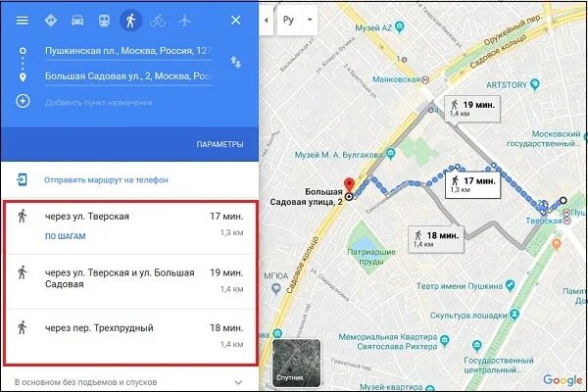Select the walking travel mode
588x392 pixels.
130,21
